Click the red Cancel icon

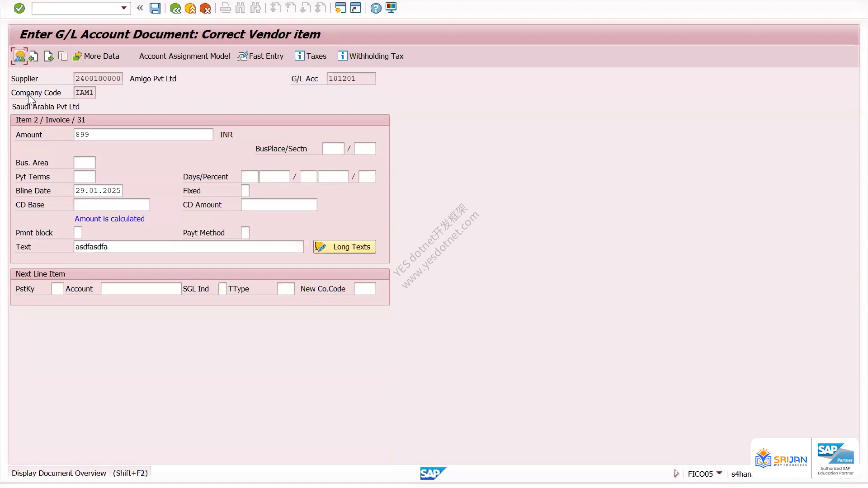205,8
